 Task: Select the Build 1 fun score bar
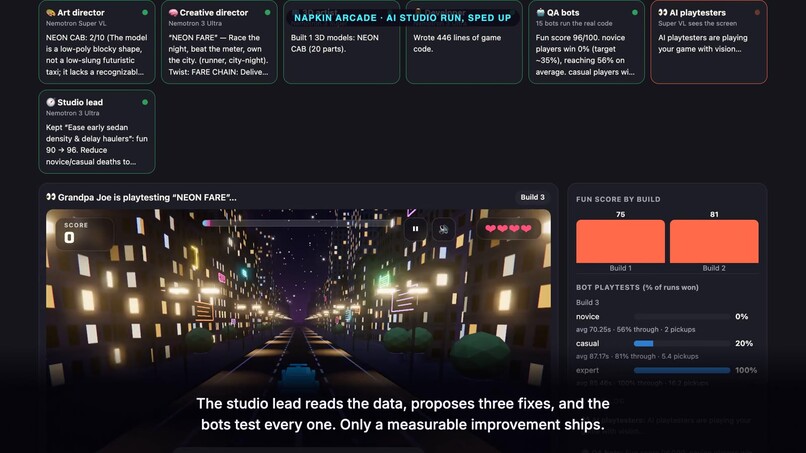(620, 242)
